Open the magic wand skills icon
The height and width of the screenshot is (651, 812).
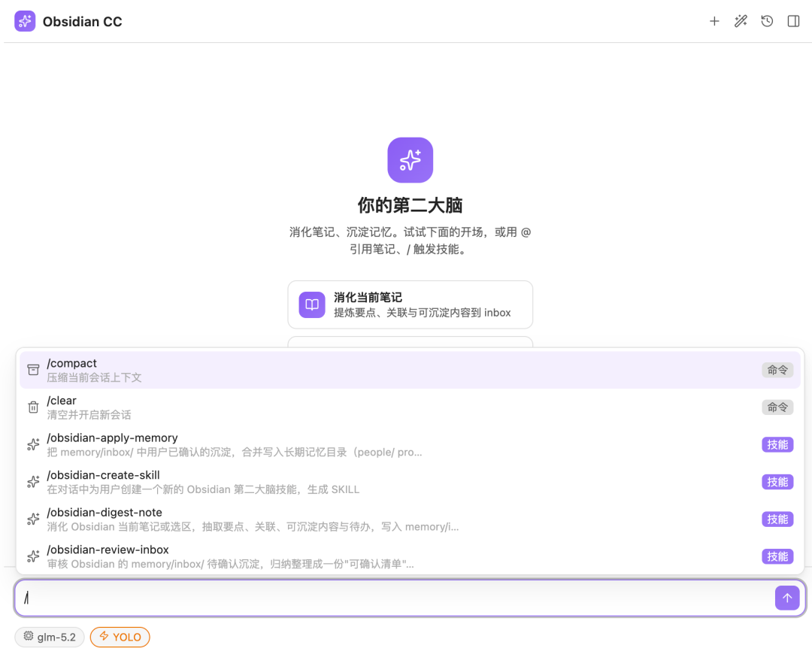tap(741, 21)
